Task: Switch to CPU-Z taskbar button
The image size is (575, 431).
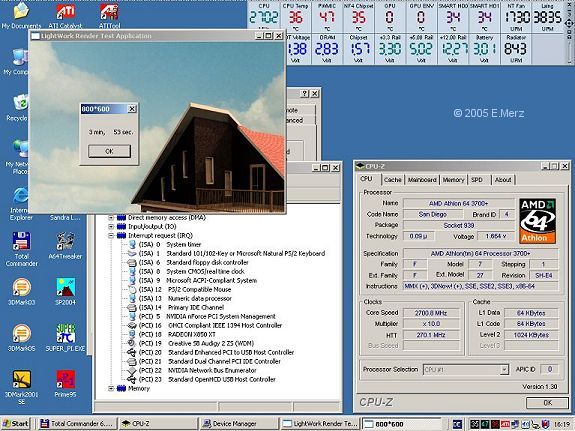Action: [x=159, y=424]
